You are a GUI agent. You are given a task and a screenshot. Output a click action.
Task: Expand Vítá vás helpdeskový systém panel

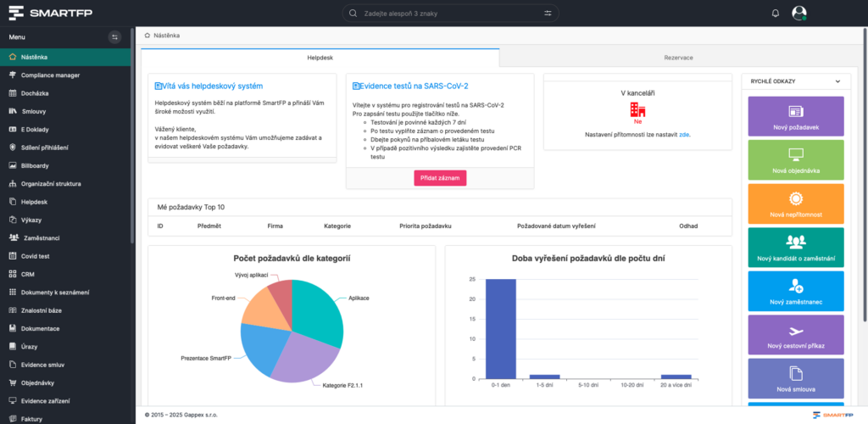point(159,86)
